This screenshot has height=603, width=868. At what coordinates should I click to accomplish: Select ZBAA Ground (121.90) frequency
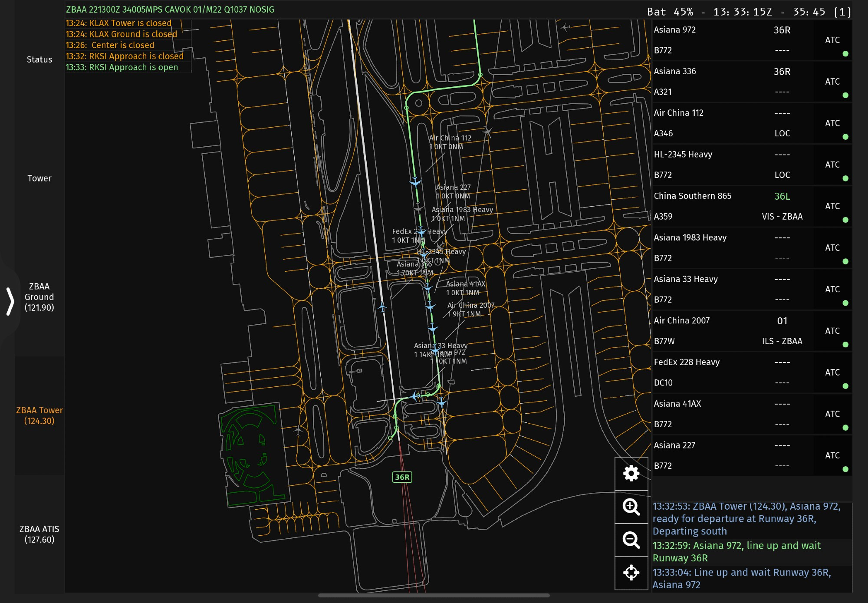39,297
